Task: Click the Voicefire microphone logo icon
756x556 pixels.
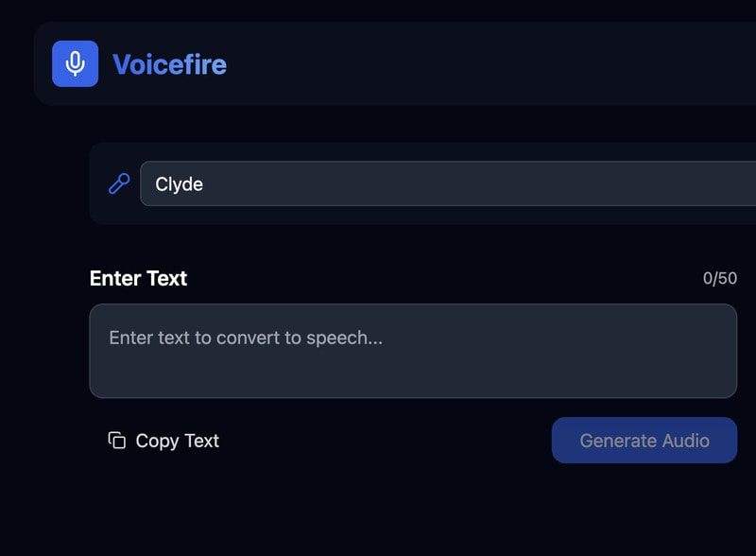Action: pos(75,63)
